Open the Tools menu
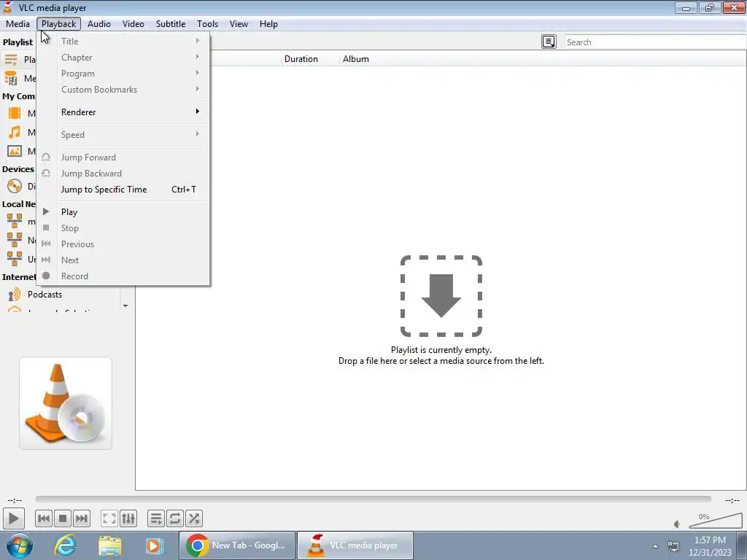 (208, 24)
